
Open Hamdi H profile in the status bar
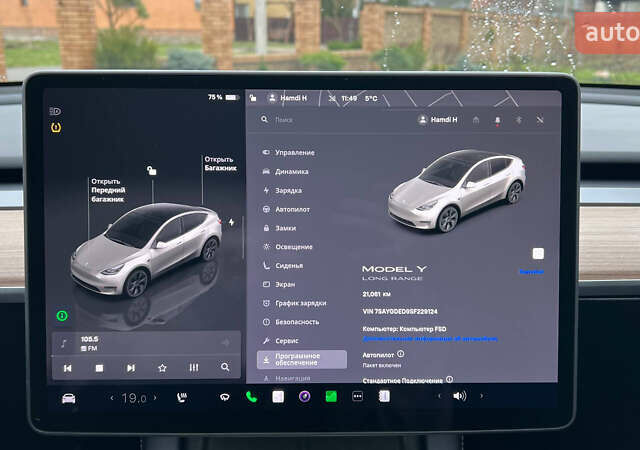[x=288, y=98]
